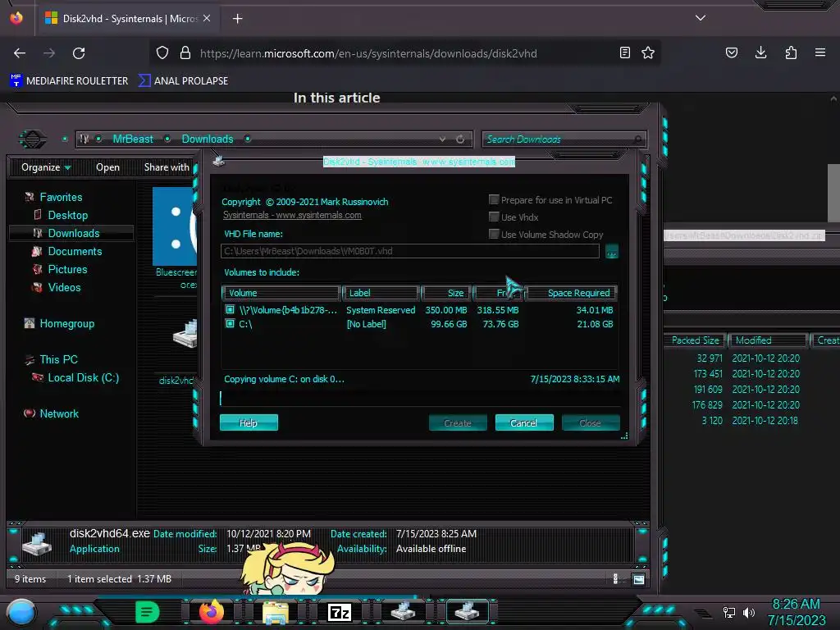Open Documents in navigation pane

pos(75,251)
